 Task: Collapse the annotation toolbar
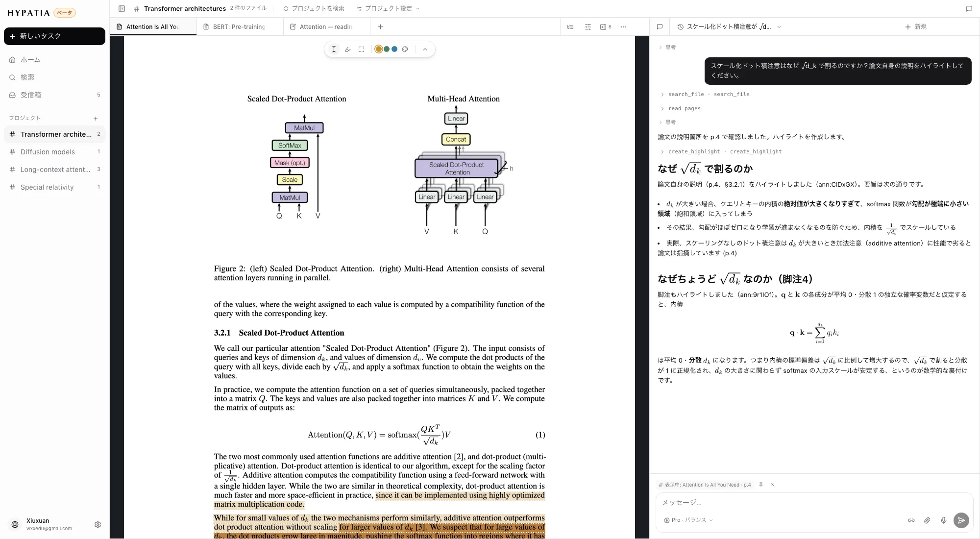pos(425,49)
